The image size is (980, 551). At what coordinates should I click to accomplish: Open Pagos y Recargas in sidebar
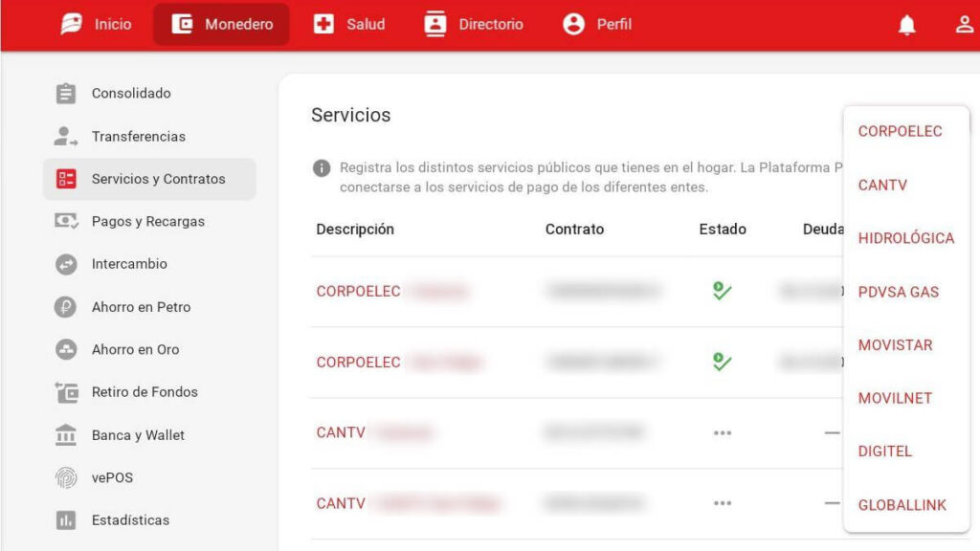[147, 222]
